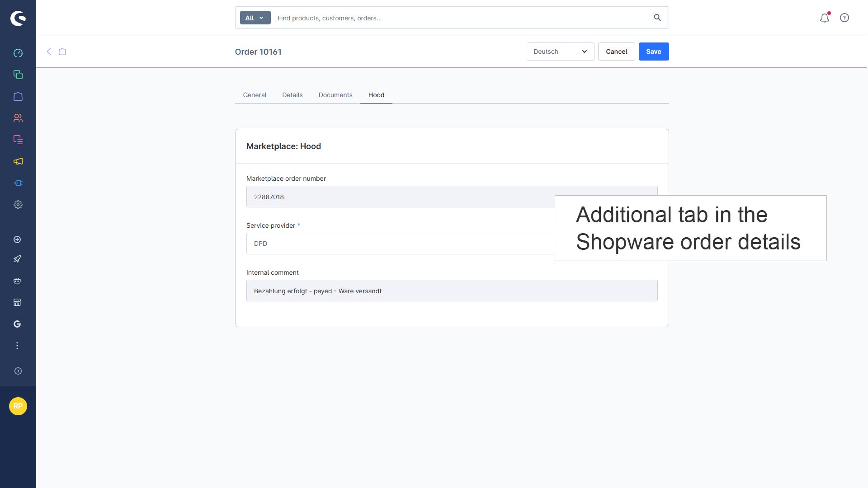Switch to the Details tab

click(292, 95)
